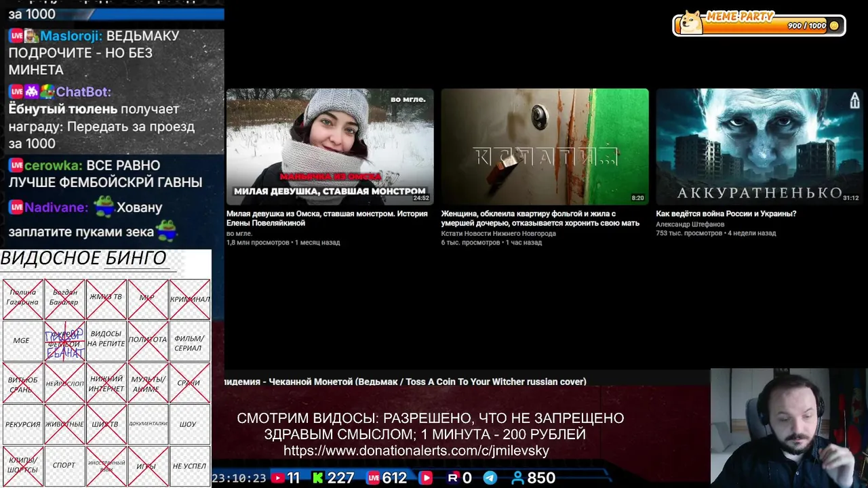Image resolution: width=868 pixels, height=488 pixels.
Task: Click the blue person total viewers icon
Action: tap(517, 478)
